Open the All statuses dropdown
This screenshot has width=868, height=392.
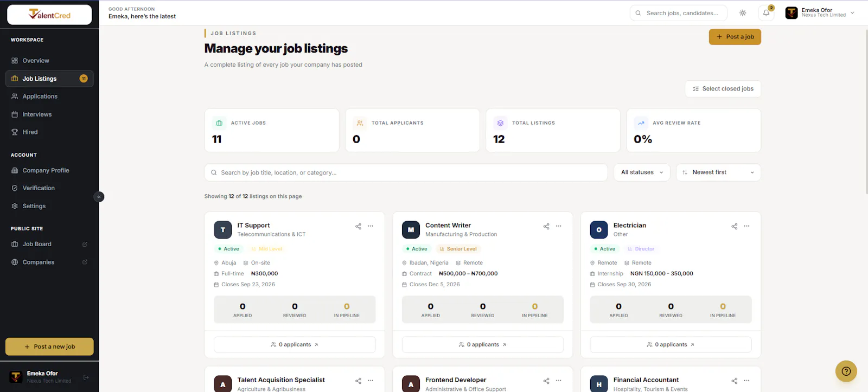pyautogui.click(x=642, y=172)
